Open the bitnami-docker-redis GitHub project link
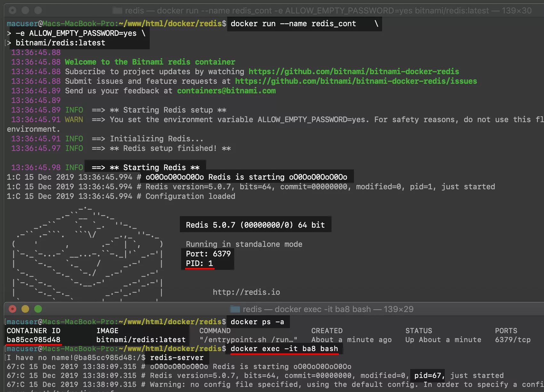 pos(354,72)
